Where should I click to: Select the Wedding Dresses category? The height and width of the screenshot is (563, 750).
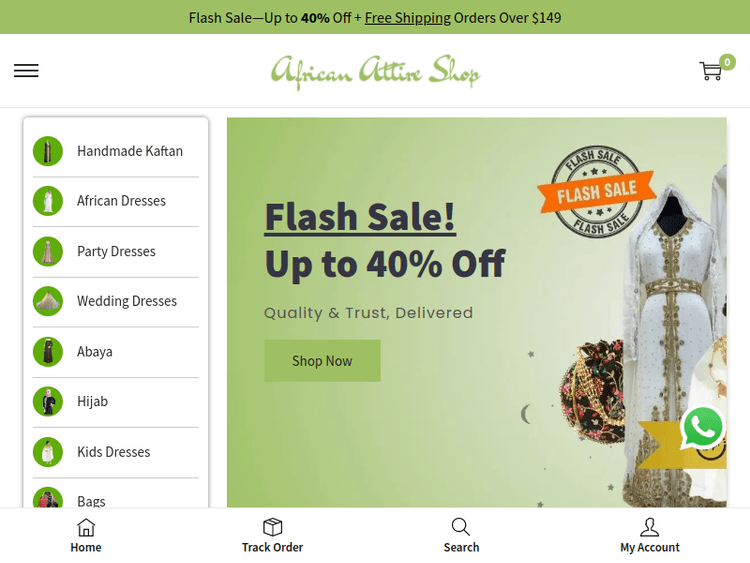coord(116,301)
